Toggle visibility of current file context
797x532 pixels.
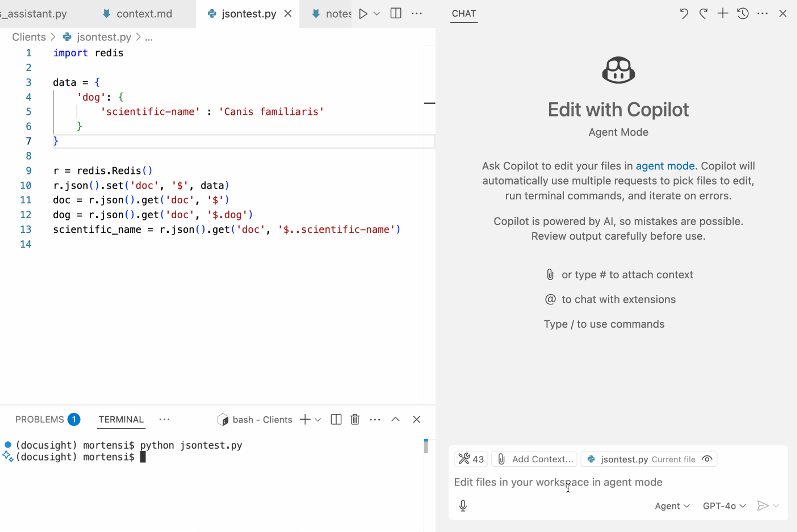coord(707,459)
